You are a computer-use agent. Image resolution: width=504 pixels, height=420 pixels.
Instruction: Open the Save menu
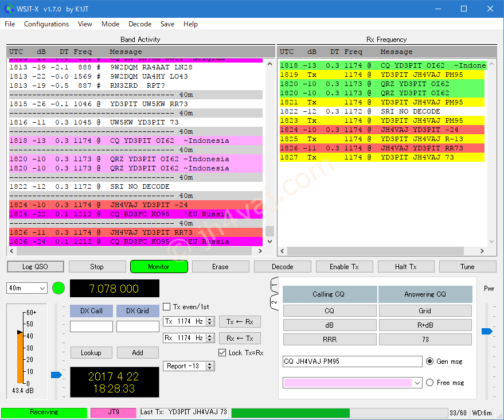167,24
